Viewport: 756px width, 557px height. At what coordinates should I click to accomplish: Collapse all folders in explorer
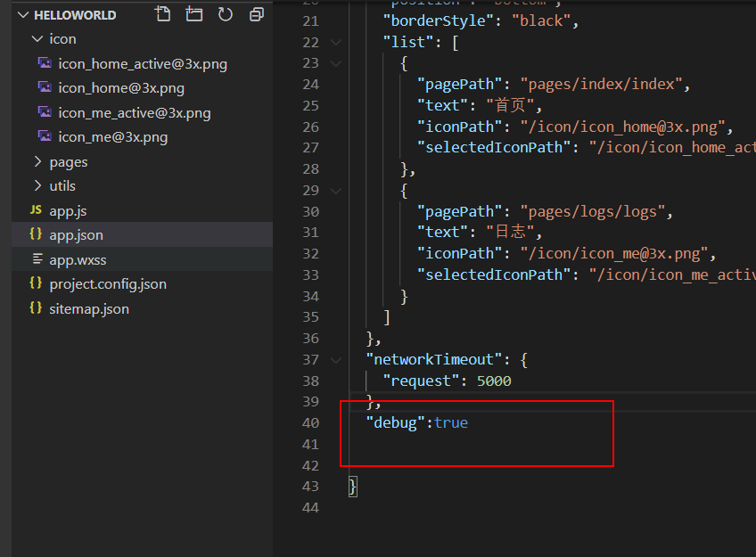click(x=257, y=14)
